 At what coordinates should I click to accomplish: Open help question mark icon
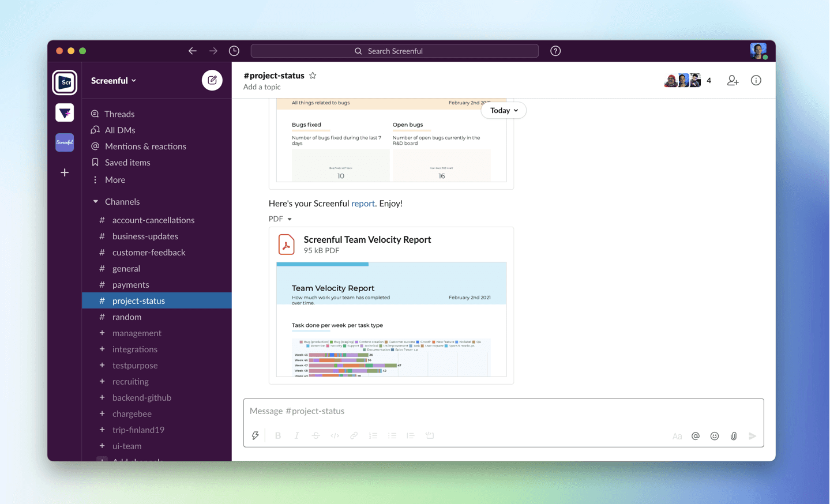pyautogui.click(x=555, y=51)
